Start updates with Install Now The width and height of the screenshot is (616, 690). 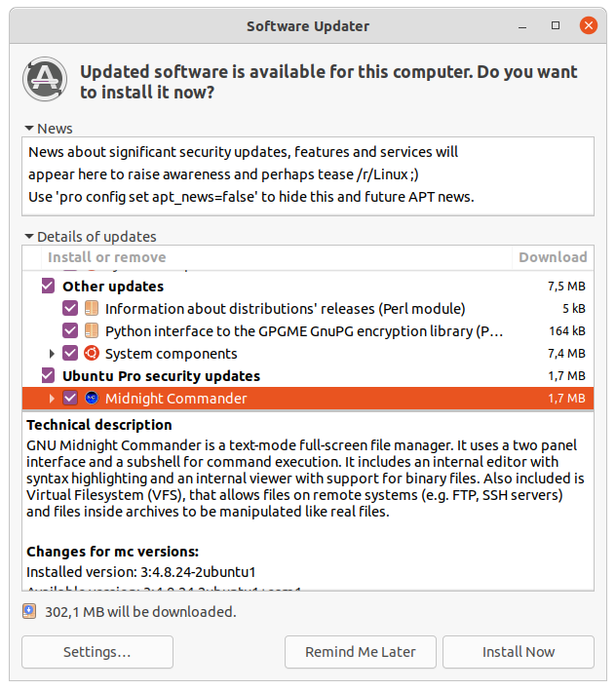click(x=519, y=652)
